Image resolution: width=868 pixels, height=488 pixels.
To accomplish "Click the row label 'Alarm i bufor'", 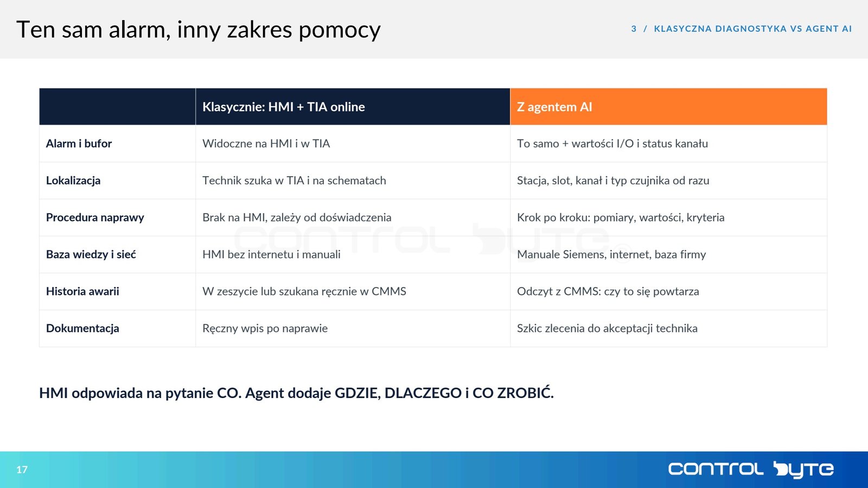I will point(79,144).
